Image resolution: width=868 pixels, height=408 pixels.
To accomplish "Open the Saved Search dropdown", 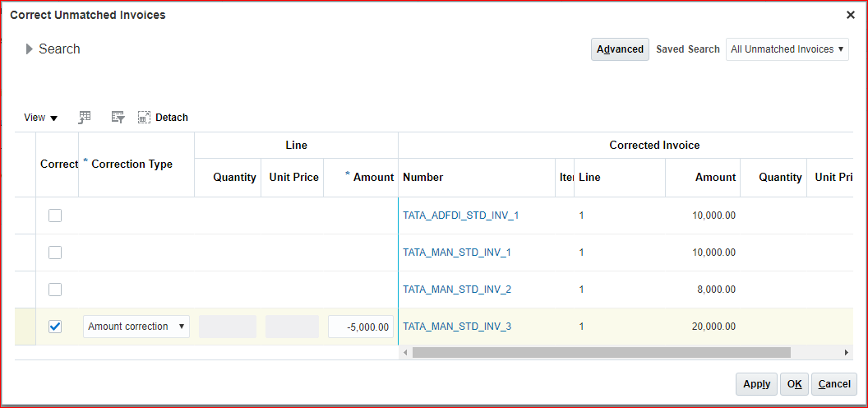I will 787,49.
